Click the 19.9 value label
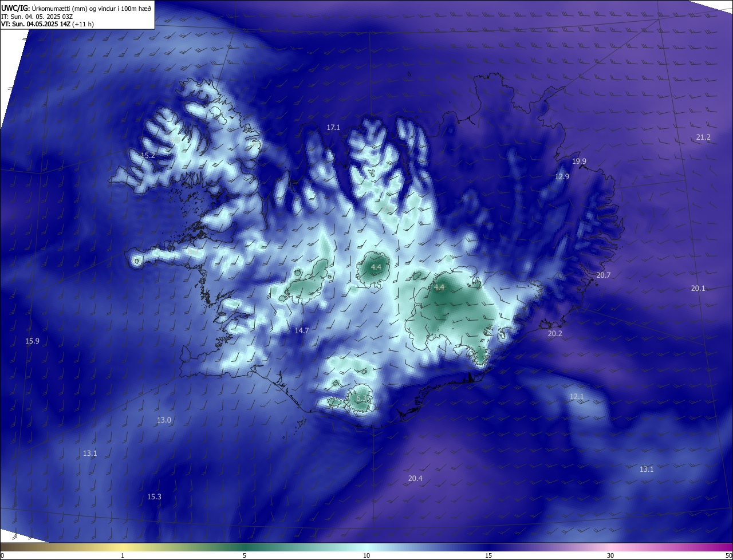Screen dimensions: 733x560 [x=579, y=161]
